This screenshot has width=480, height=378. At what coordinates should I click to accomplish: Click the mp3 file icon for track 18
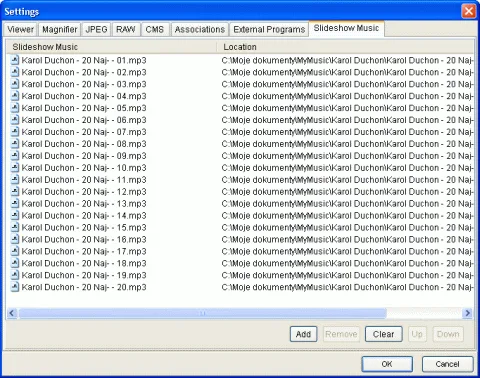[15, 263]
